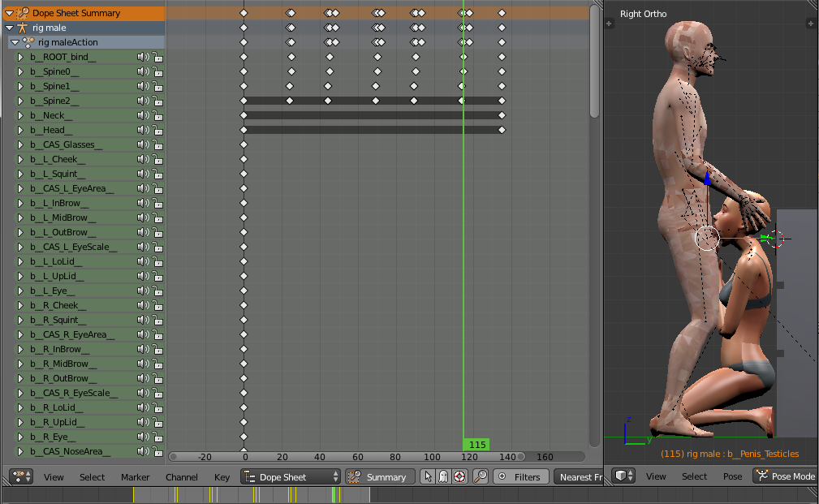819x504 pixels.
Task: Collapse the rig male object row
Action: pyautogui.click(x=10, y=28)
